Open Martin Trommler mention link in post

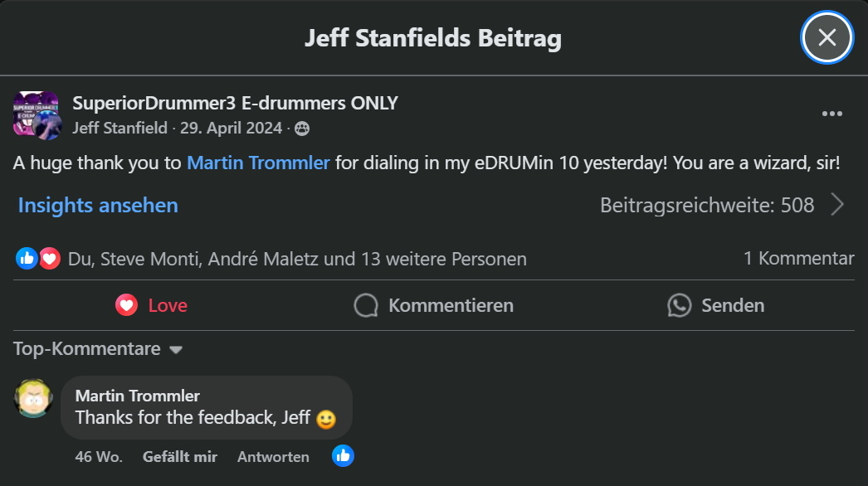[258, 163]
